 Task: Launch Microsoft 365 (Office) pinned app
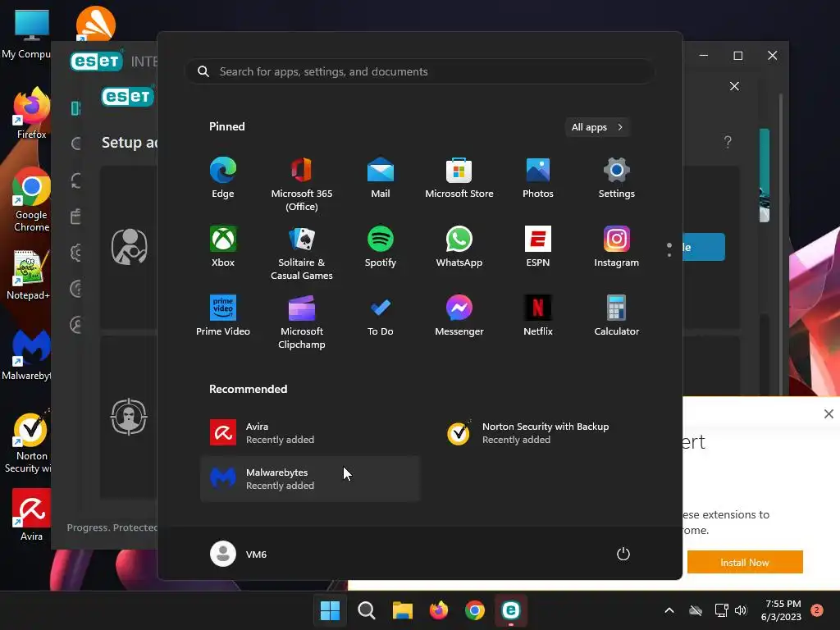coord(302,185)
